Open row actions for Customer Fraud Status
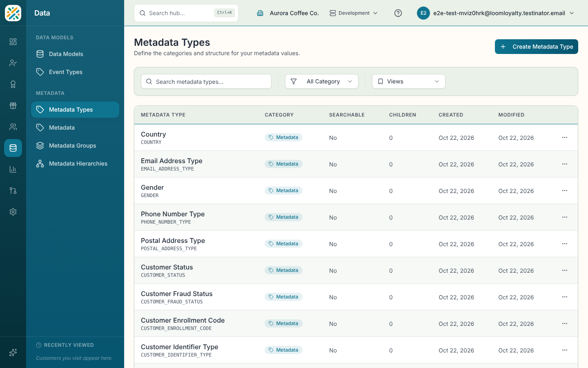588x368 pixels. [x=565, y=297]
